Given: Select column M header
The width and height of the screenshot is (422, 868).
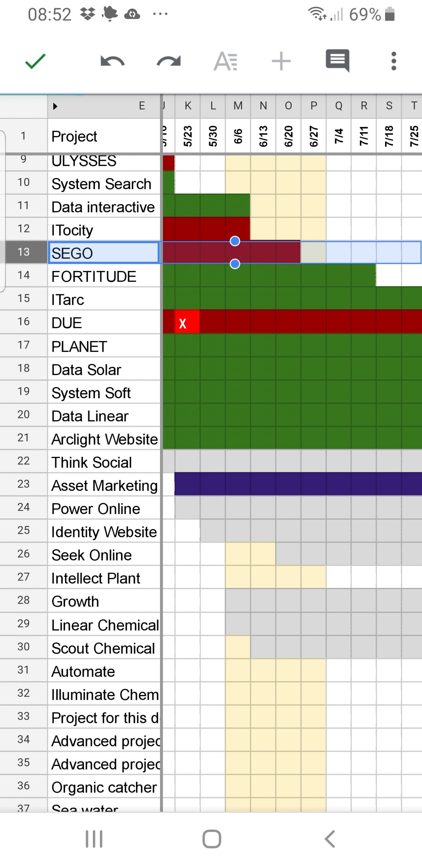Looking at the screenshot, I should point(238,106).
